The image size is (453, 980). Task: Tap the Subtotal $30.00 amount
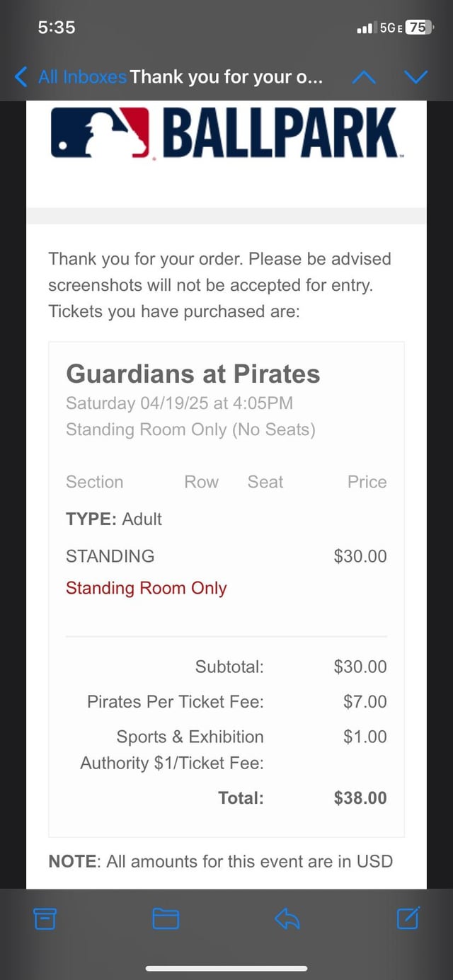[360, 667]
